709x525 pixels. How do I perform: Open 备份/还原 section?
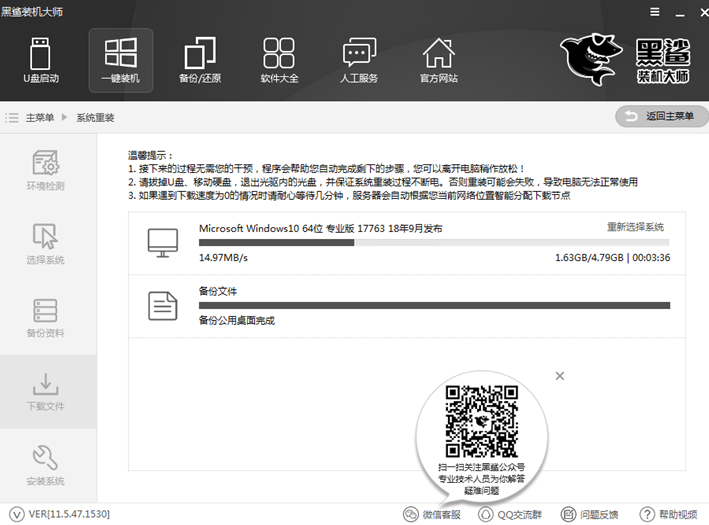click(200, 59)
